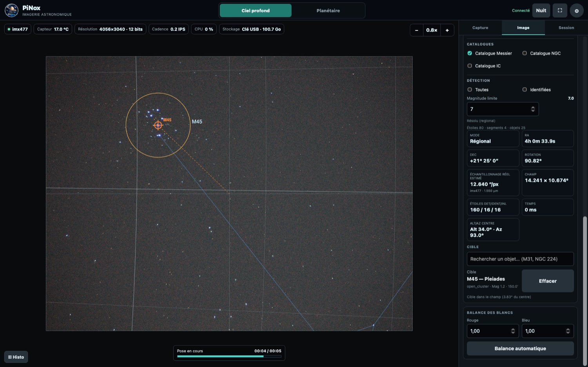Click the PiNox logo icon
The width and height of the screenshot is (588, 367).
[11, 11]
